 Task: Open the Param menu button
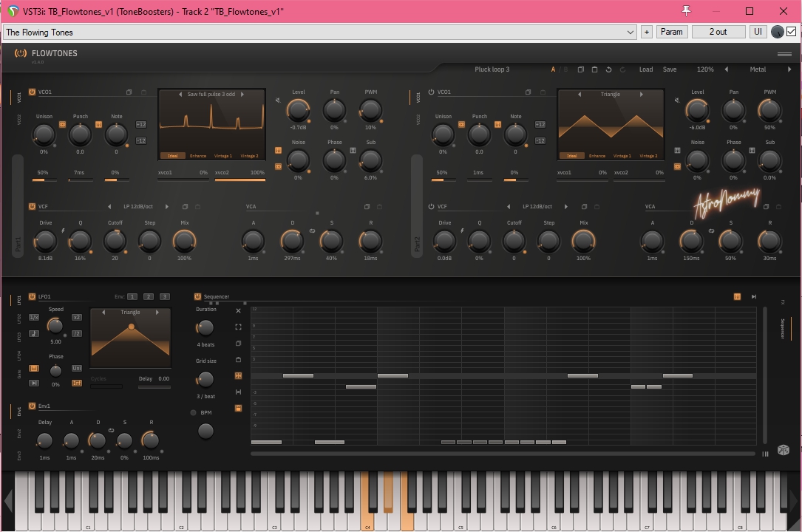tap(672, 32)
